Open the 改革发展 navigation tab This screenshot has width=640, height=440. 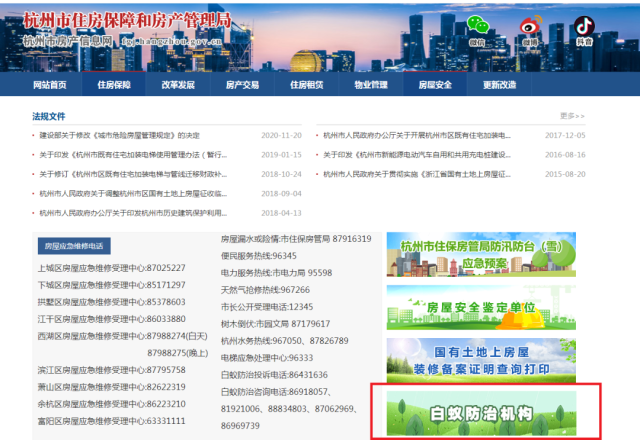[178, 84]
